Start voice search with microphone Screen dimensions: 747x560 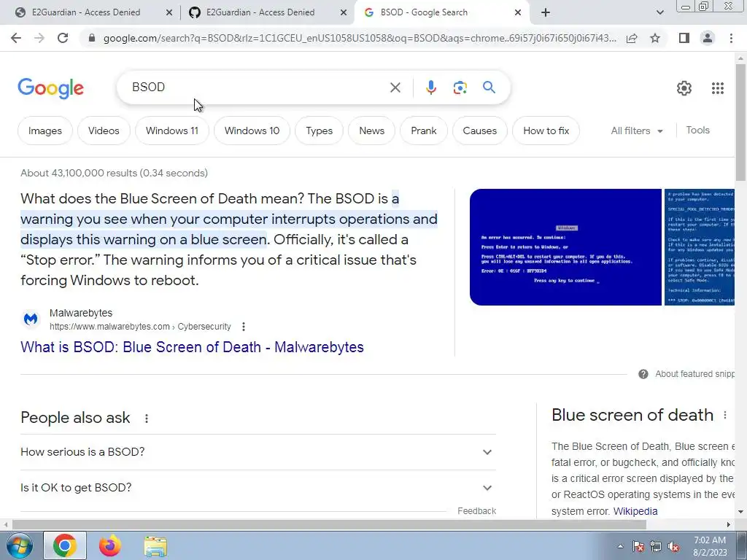pos(430,87)
